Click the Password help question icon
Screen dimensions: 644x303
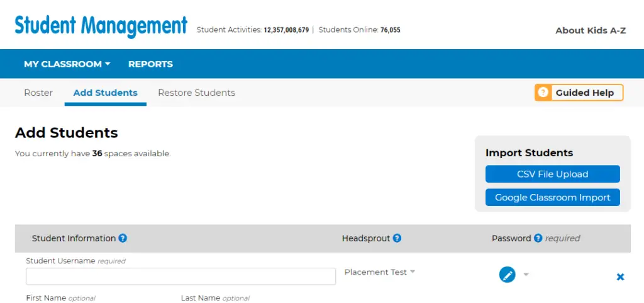point(538,238)
